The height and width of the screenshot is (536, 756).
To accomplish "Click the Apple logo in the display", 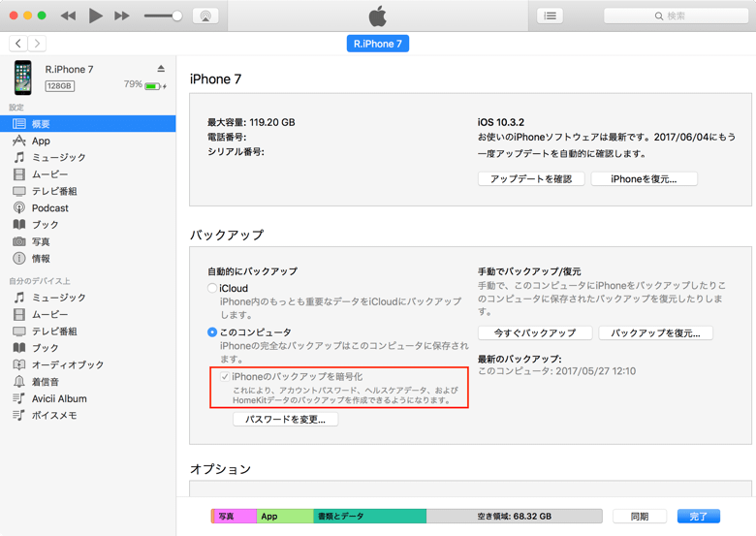I will [378, 16].
